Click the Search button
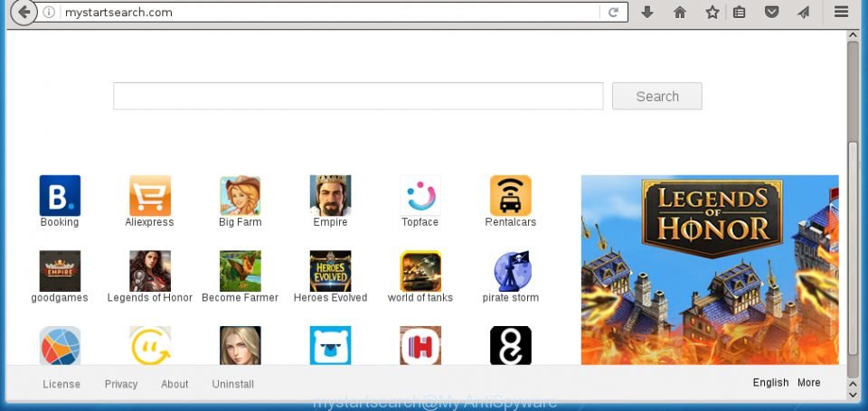Image resolution: width=868 pixels, height=411 pixels. click(x=657, y=97)
